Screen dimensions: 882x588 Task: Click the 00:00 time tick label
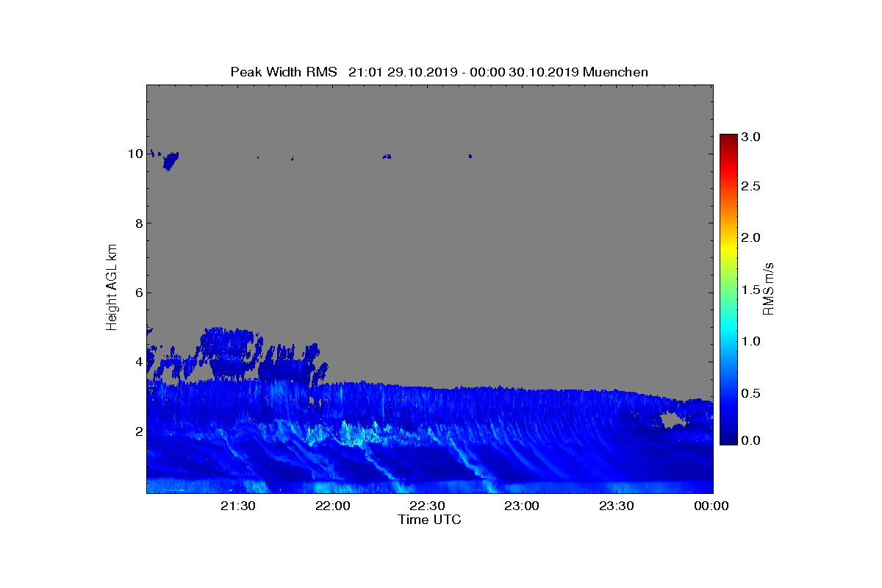[x=711, y=506]
